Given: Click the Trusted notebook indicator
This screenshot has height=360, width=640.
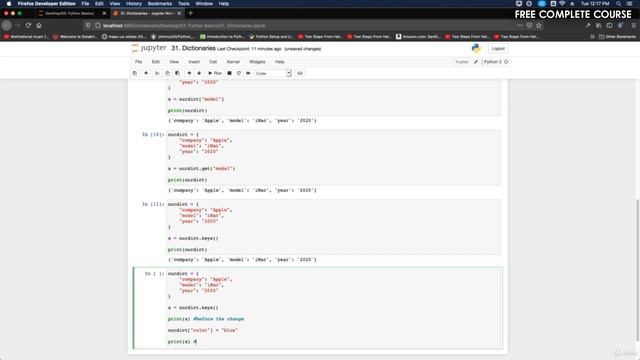Looking at the screenshot, I should point(462,62).
